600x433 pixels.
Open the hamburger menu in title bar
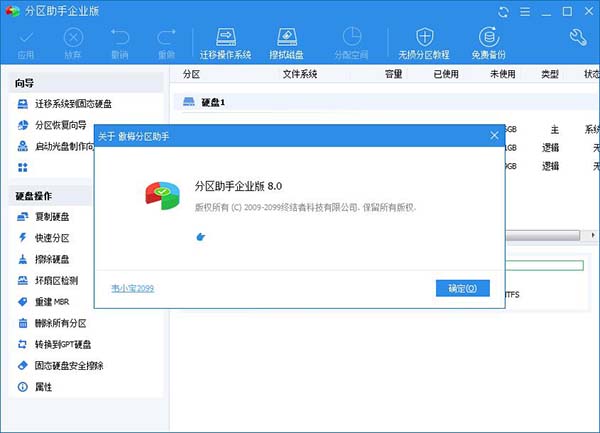click(x=525, y=12)
